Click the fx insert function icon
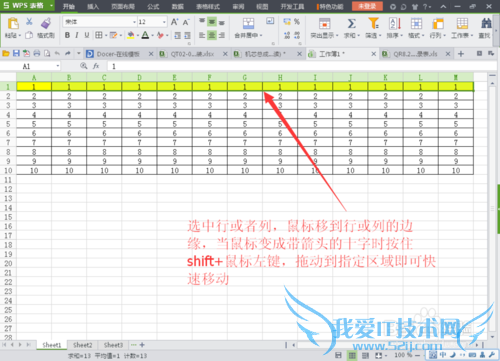This screenshot has height=361, width=500. 96,66
